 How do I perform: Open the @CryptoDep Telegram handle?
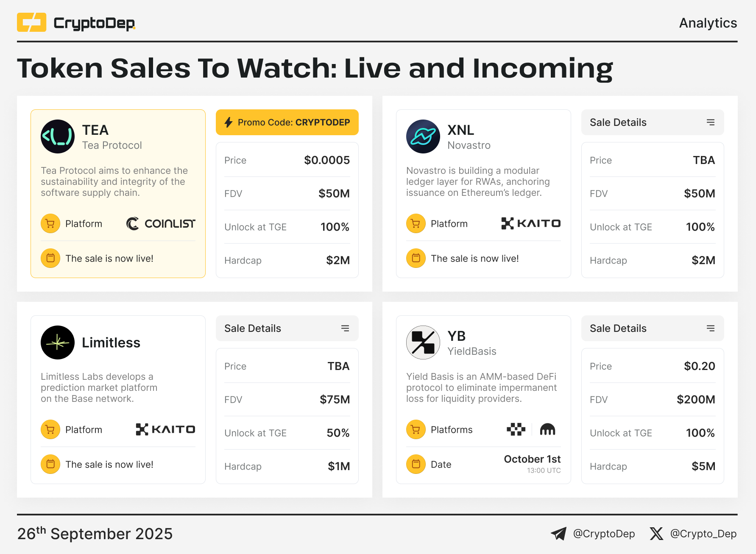point(604,534)
